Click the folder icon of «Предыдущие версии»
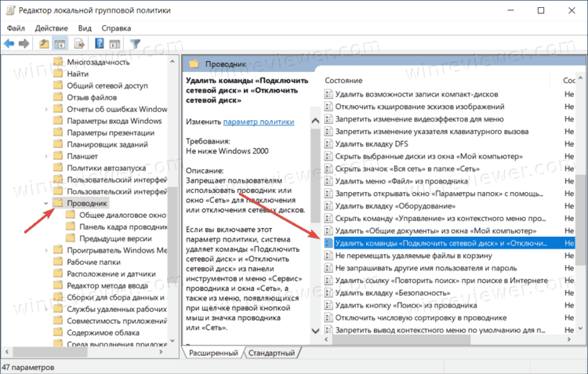This screenshot has height=374, width=588. click(71, 238)
